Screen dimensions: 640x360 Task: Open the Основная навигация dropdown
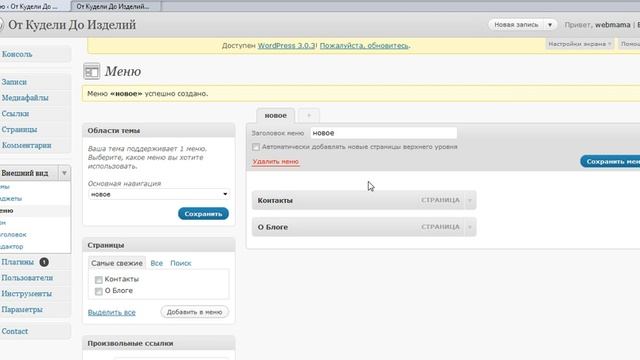[158, 194]
